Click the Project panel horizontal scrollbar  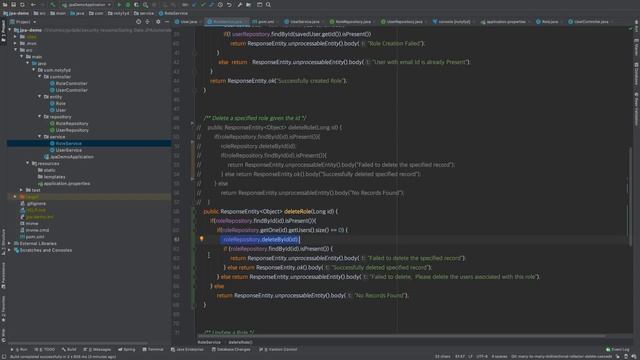(78, 343)
